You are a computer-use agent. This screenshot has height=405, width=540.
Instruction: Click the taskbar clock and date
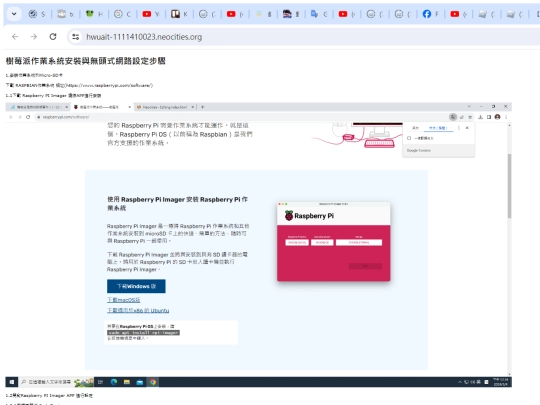coord(500,382)
